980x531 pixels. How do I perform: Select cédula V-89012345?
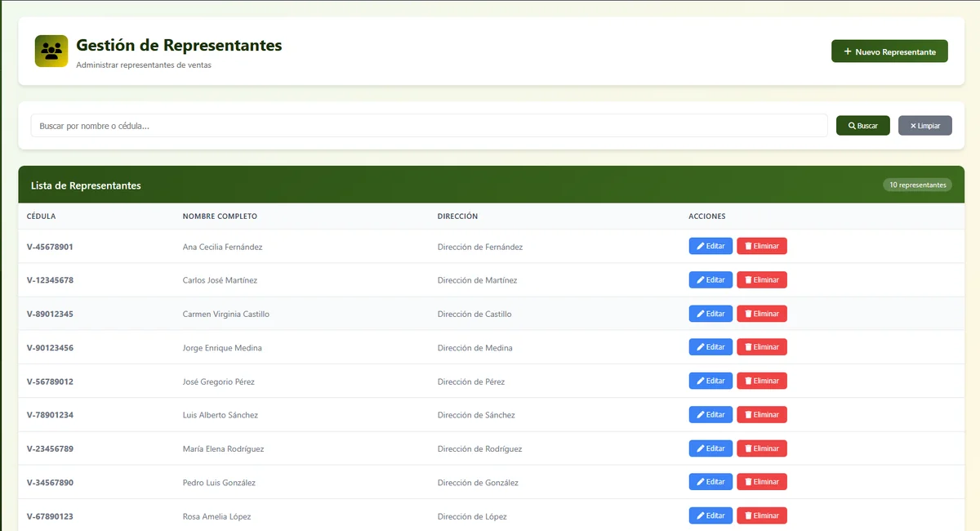[x=50, y=315]
